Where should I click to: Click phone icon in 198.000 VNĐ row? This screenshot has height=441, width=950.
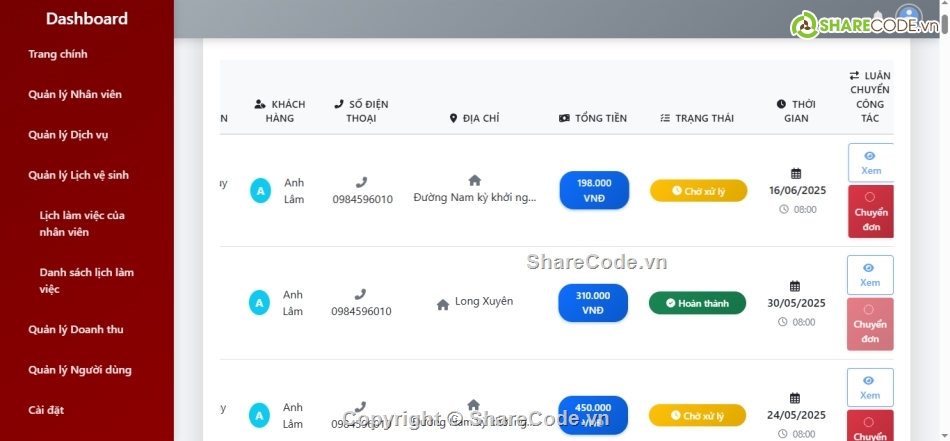tap(362, 182)
